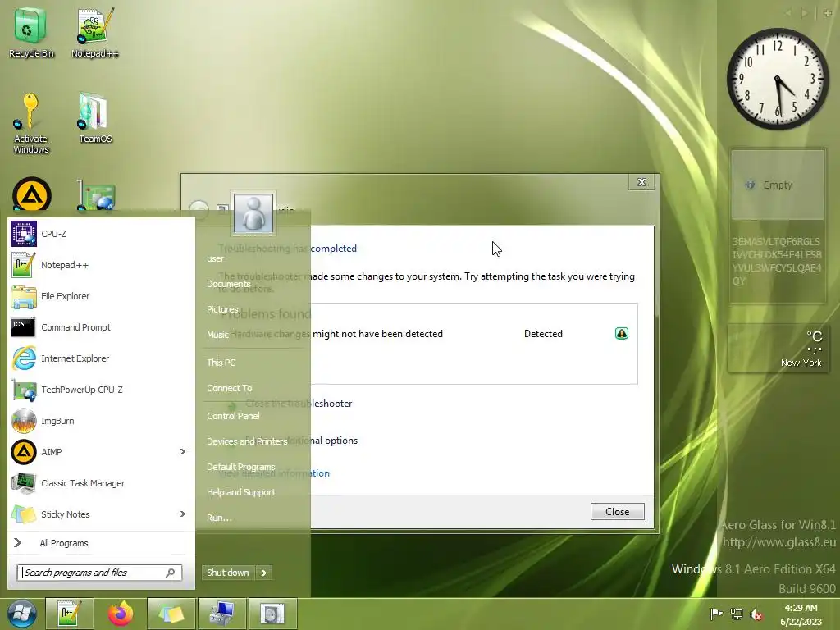840x630 pixels.
Task: Open Firefox from the taskbar
Action: click(121, 614)
